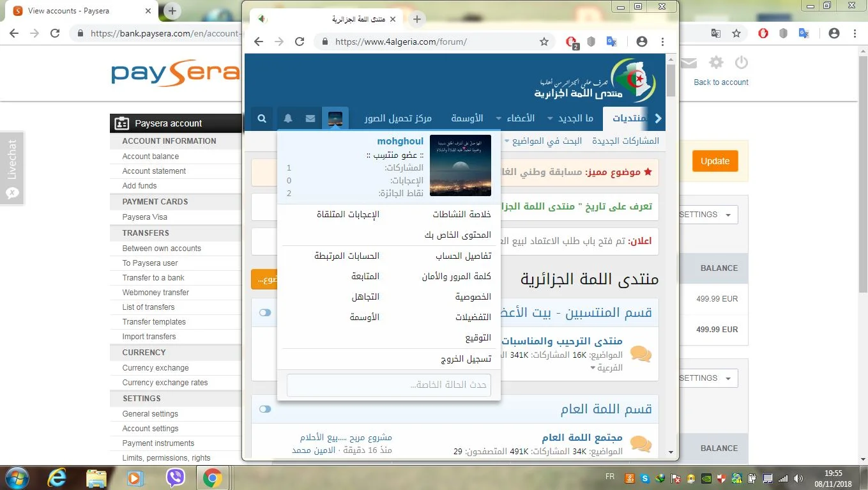Viewport: 868px width, 490px height.
Task: Click the Paysera logout power icon
Action: point(741,63)
